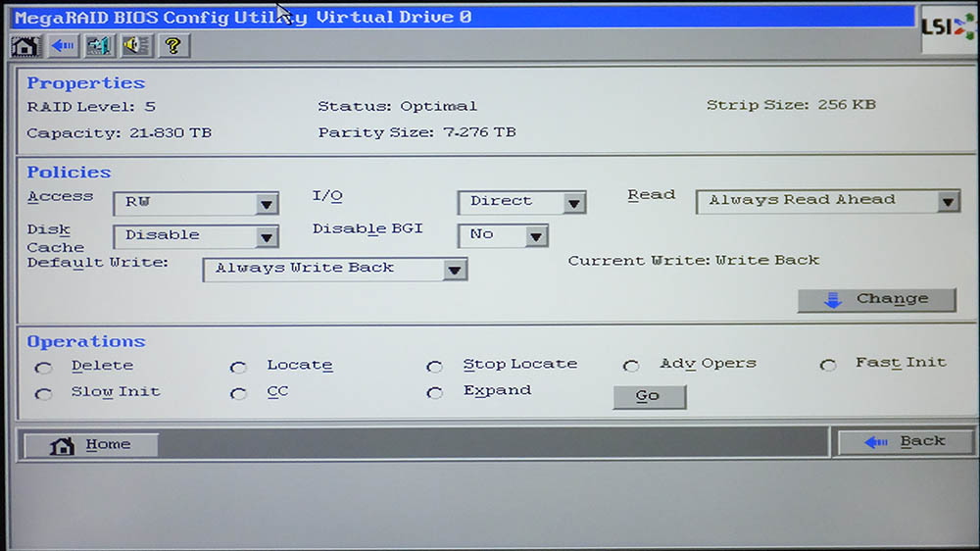Image resolution: width=980 pixels, height=551 pixels.
Task: Select the CC consistency check radio button
Action: (238, 393)
